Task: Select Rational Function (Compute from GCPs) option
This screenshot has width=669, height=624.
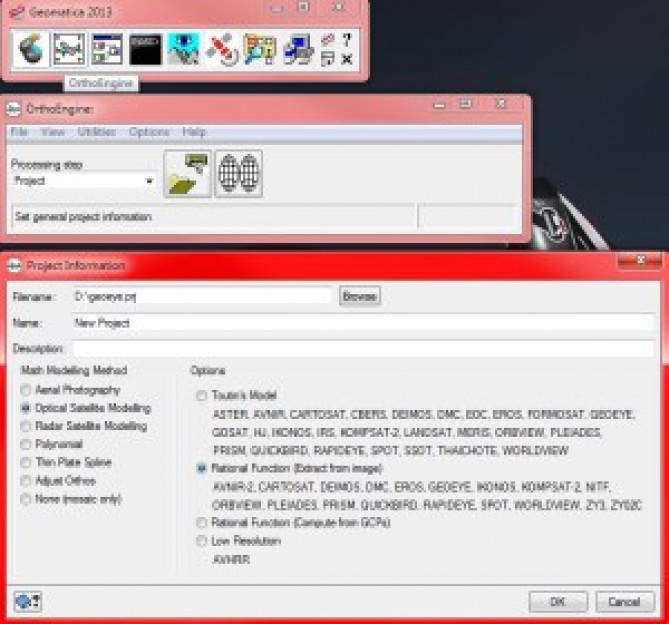Action: pos(201,522)
